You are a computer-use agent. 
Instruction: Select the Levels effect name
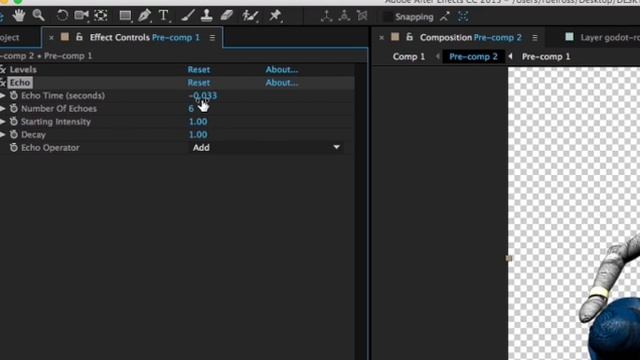point(23,69)
